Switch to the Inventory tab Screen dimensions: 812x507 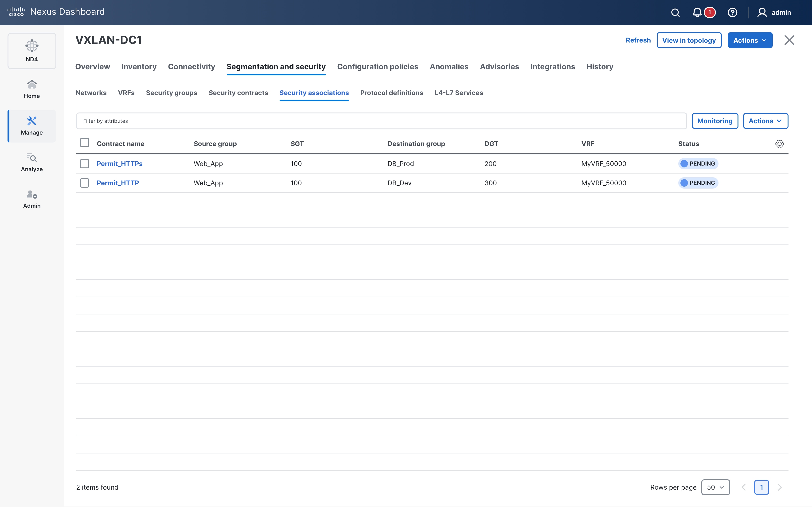point(139,67)
